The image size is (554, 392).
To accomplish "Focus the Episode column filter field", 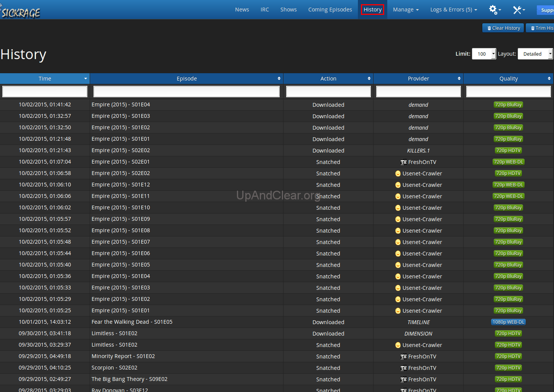I will (187, 92).
